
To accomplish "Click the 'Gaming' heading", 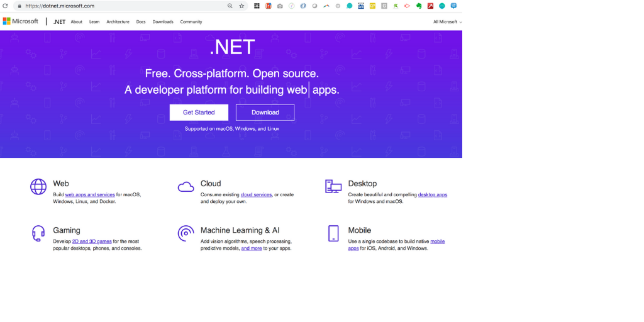I will (x=67, y=230).
